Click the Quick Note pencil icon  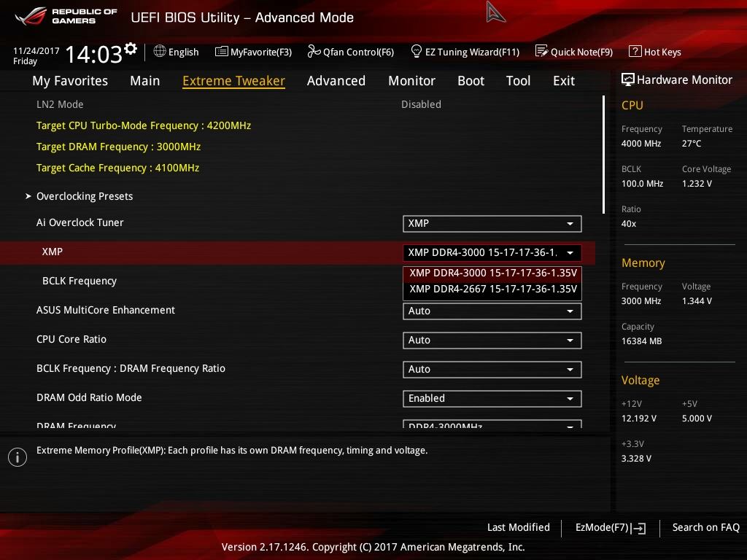click(x=541, y=51)
